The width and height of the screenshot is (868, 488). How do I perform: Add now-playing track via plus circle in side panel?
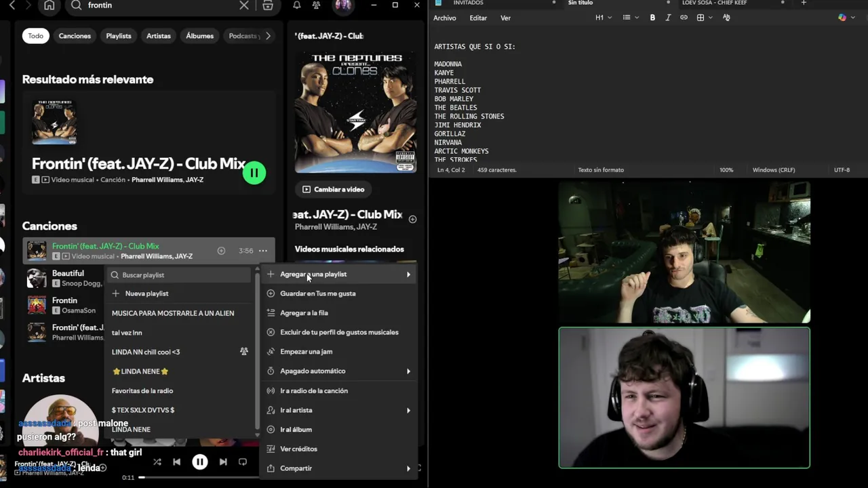(412, 219)
